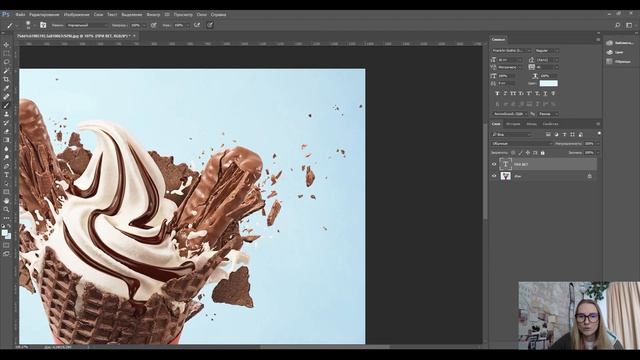The height and width of the screenshot is (360, 640).
Task: Select the Blur tool
Action: tap(6, 149)
